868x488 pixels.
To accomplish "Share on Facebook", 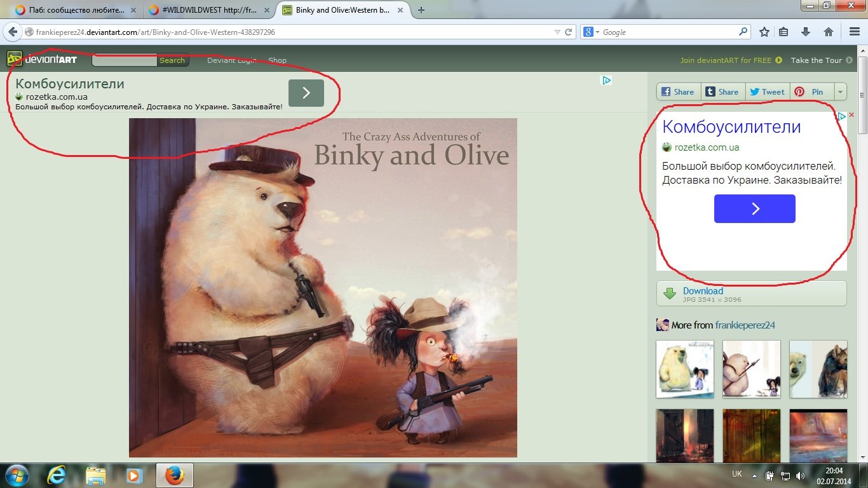I will pos(679,91).
